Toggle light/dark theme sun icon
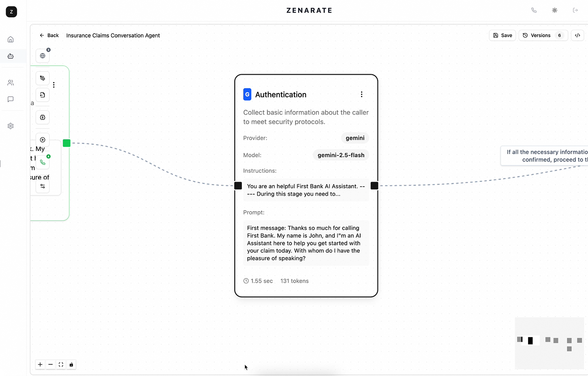The width and height of the screenshot is (588, 376). coord(555,10)
